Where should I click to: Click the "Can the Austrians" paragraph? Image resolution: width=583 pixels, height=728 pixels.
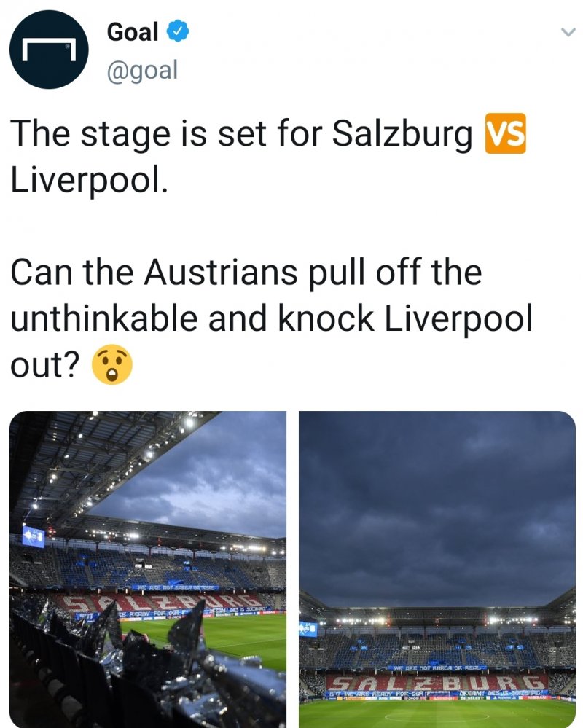(271, 319)
